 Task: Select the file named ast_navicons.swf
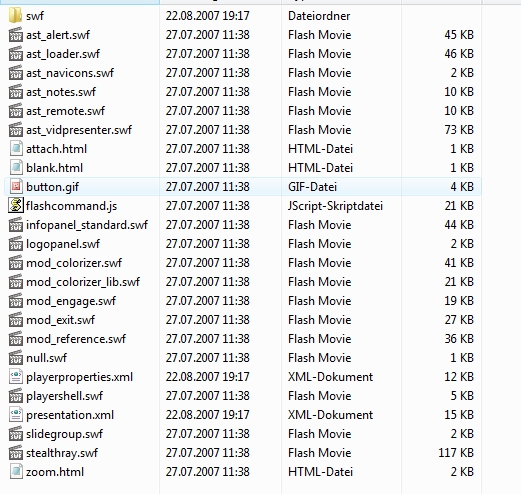(x=70, y=73)
